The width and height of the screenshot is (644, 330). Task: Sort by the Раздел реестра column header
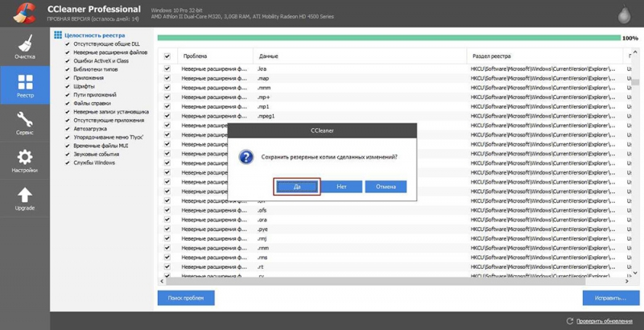click(545, 56)
